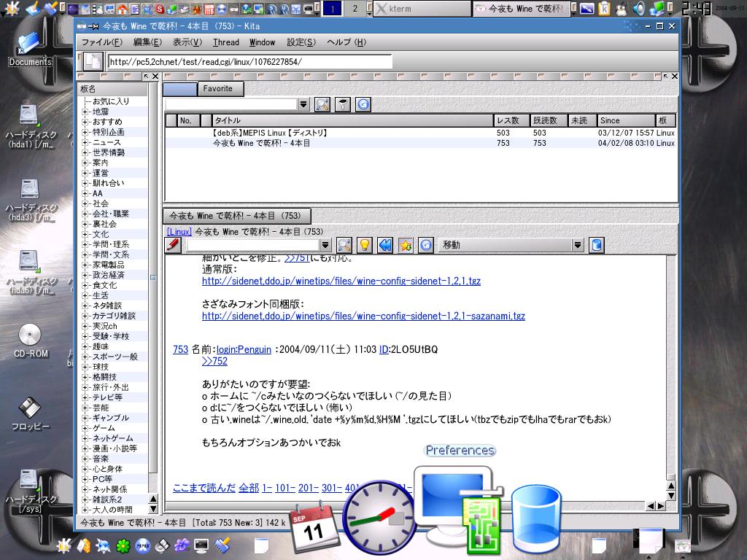Click the magnifier icon in the thread list toolbar
Image resolution: width=747 pixels, height=560 pixels.
(322, 104)
